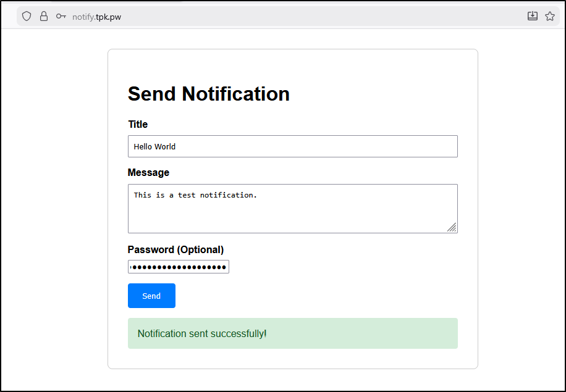Click the download-tray icon in the address bar
This screenshot has height=392, width=566.
(533, 17)
